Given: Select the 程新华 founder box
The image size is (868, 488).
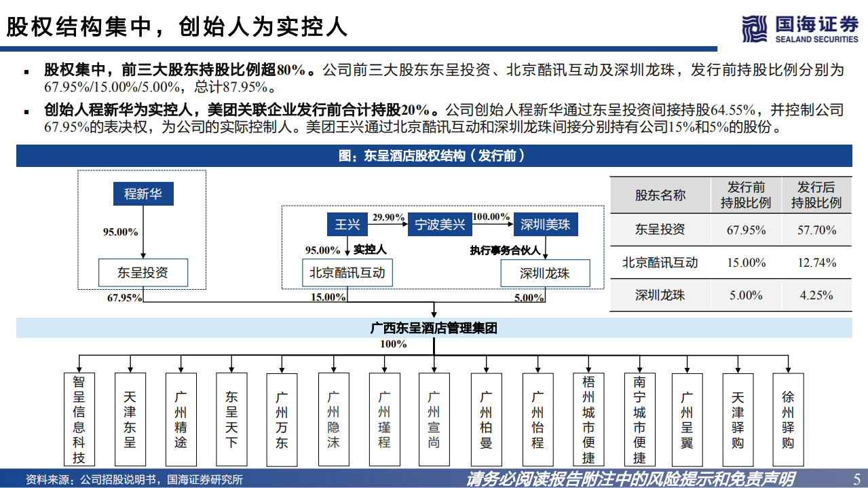Looking at the screenshot, I should [143, 193].
